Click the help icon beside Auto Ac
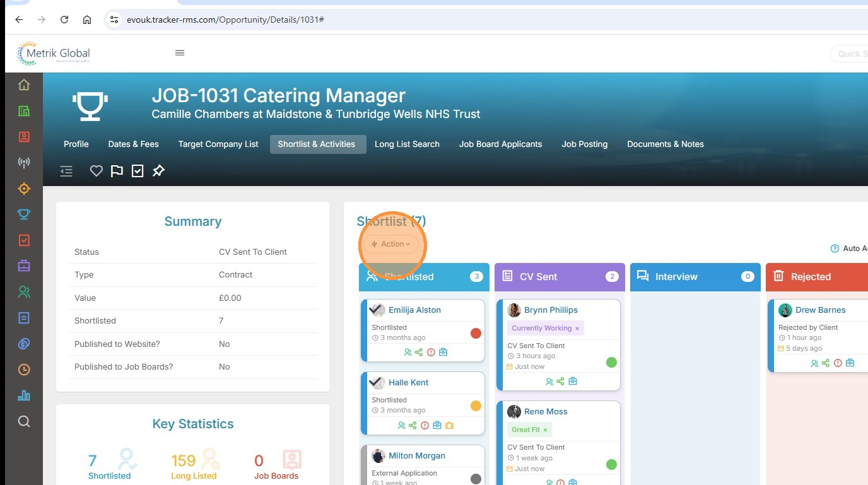 point(835,248)
